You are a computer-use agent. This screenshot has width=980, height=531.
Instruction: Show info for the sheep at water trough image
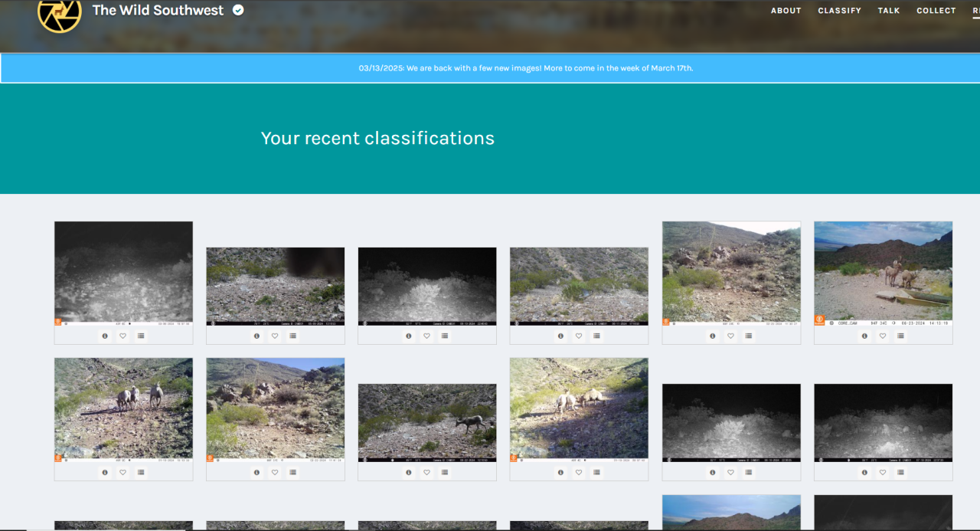coord(864,336)
